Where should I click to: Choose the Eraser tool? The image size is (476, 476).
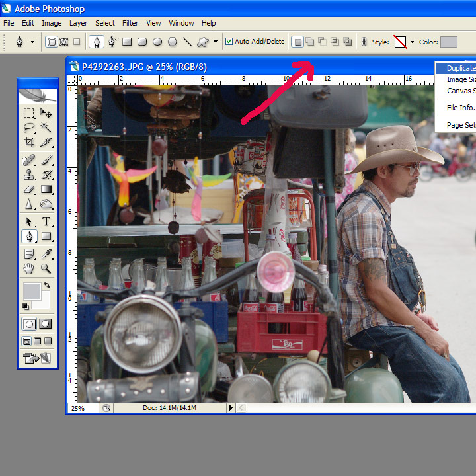coord(29,190)
